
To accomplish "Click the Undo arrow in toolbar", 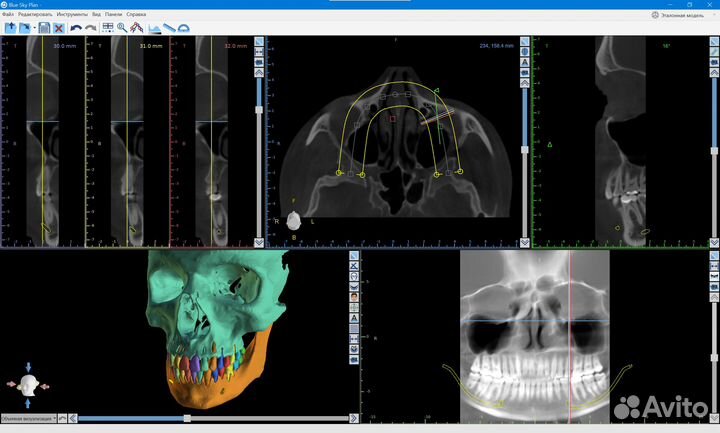I will 76,28.
